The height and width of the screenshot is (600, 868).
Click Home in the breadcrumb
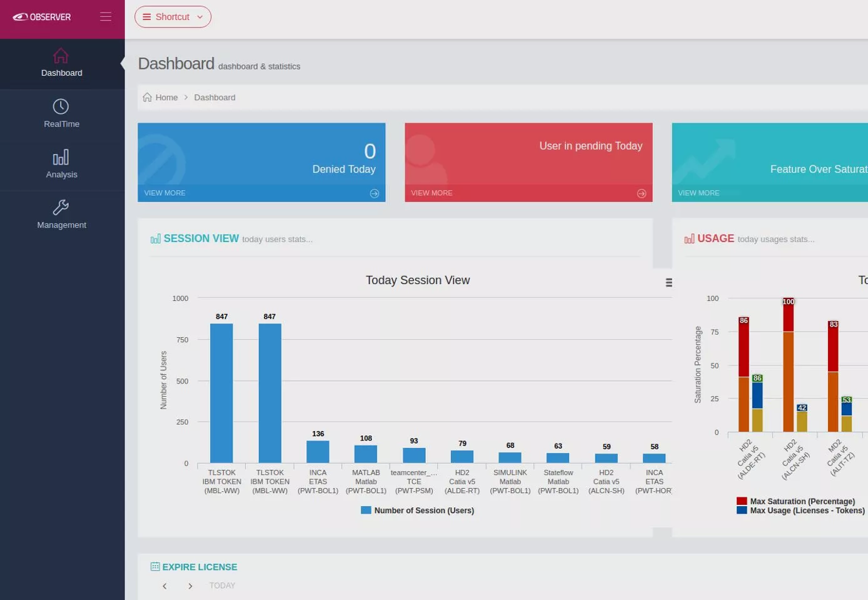click(166, 98)
